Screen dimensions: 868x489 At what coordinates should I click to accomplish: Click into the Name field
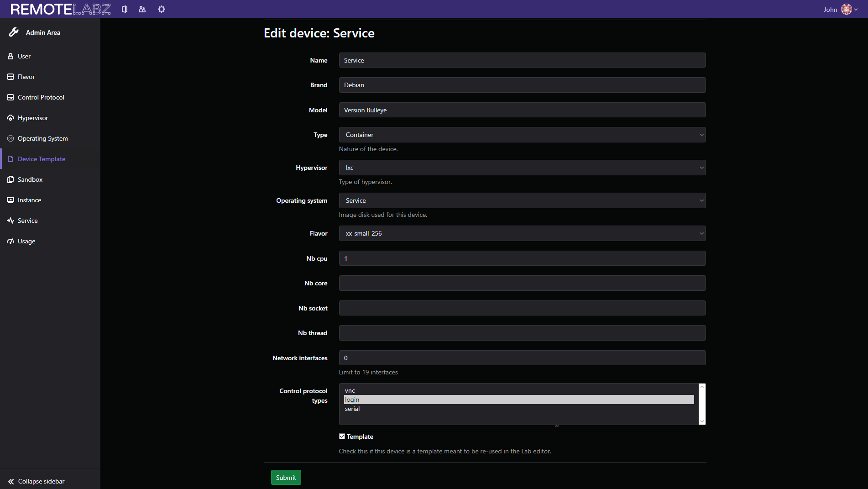coord(522,60)
